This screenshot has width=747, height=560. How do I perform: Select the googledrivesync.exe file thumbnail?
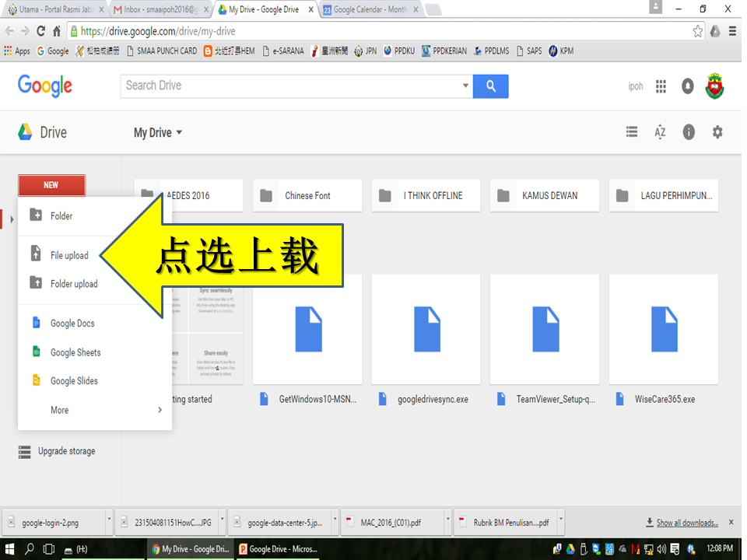click(426, 329)
